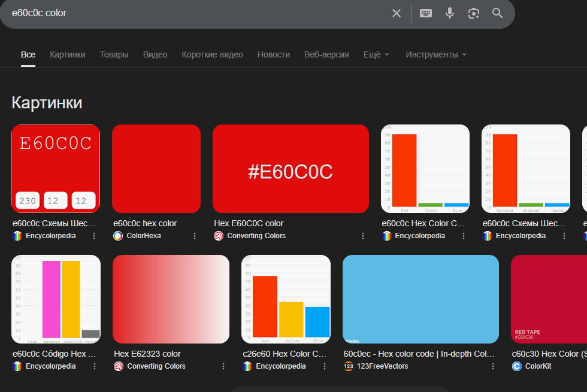Image resolution: width=587 pixels, height=392 pixels.
Task: Select the light blue 60c0ec swatch
Action: click(420, 299)
